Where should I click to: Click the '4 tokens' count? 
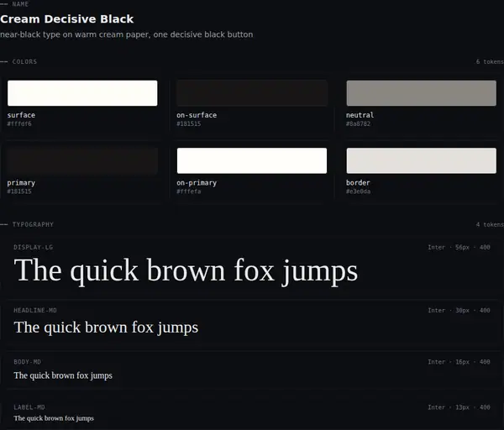(x=490, y=224)
